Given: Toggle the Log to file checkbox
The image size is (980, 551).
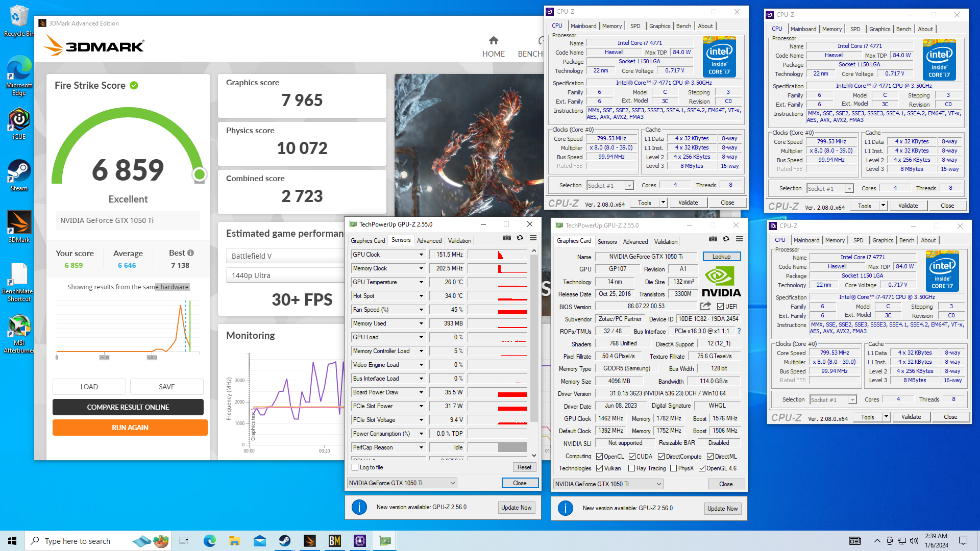Looking at the screenshot, I should click(x=355, y=467).
